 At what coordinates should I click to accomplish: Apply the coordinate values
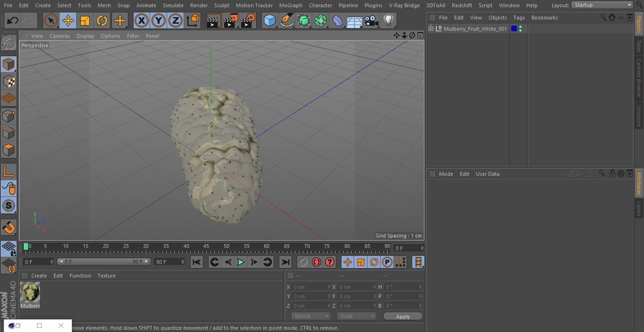point(403,317)
